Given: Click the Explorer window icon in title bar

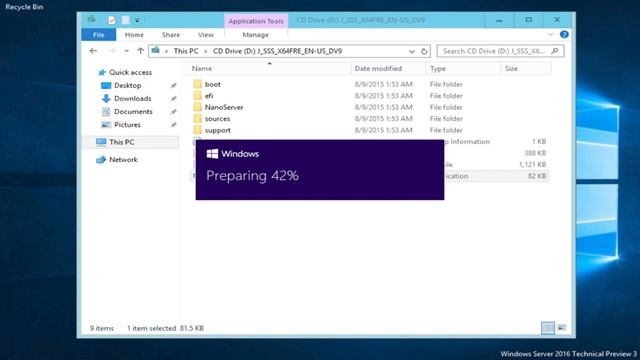Looking at the screenshot, I should 92,19.
